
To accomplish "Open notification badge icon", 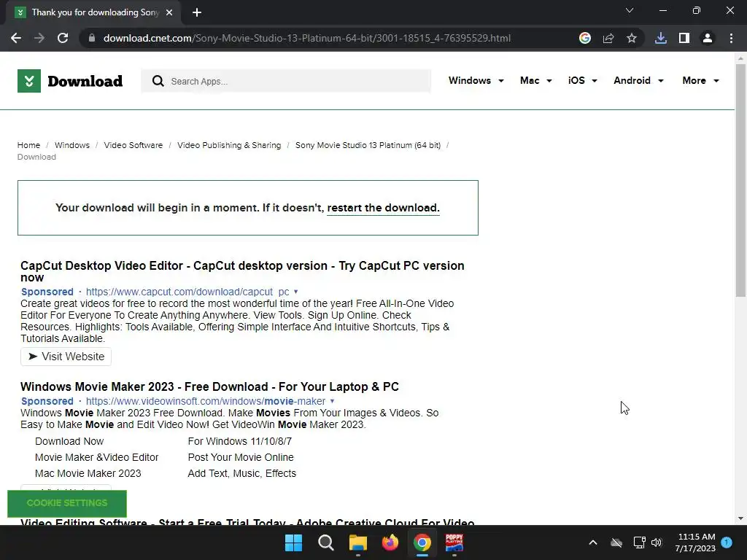I will (x=727, y=542).
